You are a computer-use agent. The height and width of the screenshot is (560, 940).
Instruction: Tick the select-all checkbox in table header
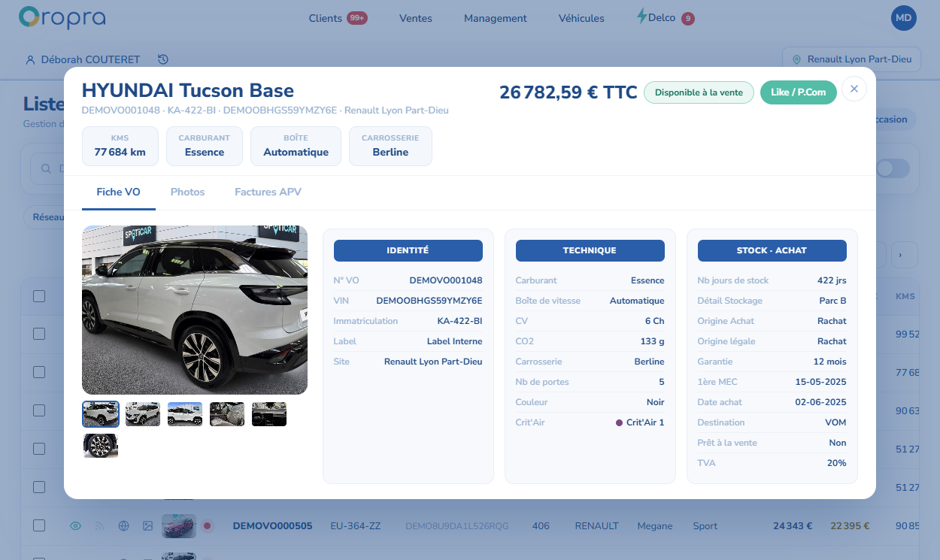pos(39,296)
